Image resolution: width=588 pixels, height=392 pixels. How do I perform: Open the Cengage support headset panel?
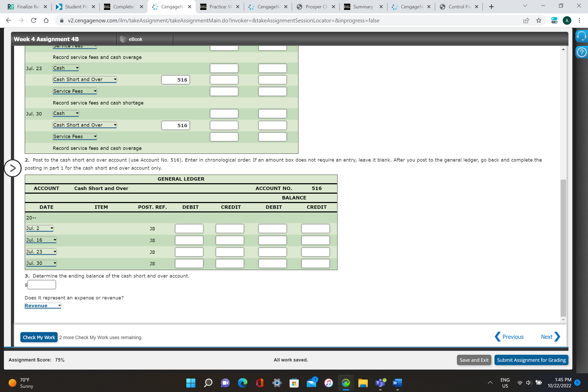(x=581, y=36)
